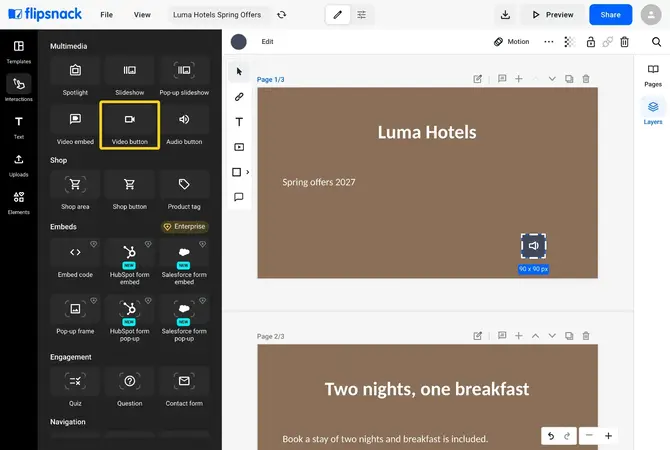This screenshot has height=450, width=670.
Task: Expand the shape tool options
Action: pyautogui.click(x=247, y=172)
